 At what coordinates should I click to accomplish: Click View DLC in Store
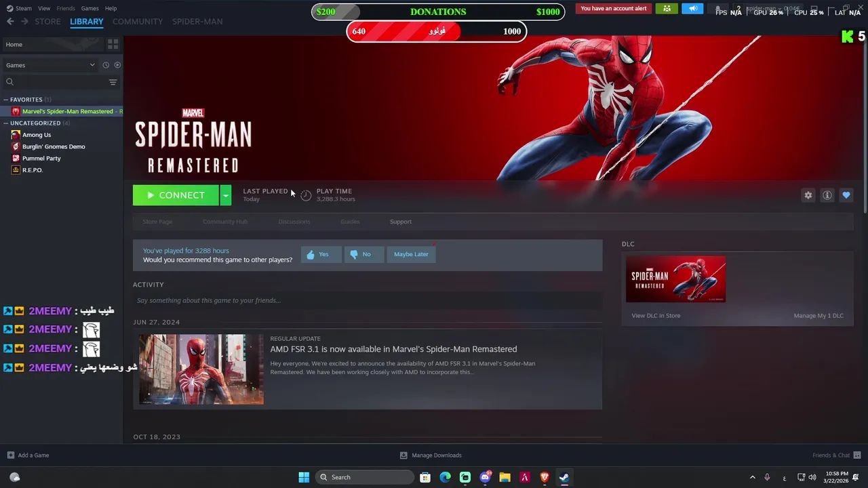pyautogui.click(x=656, y=315)
